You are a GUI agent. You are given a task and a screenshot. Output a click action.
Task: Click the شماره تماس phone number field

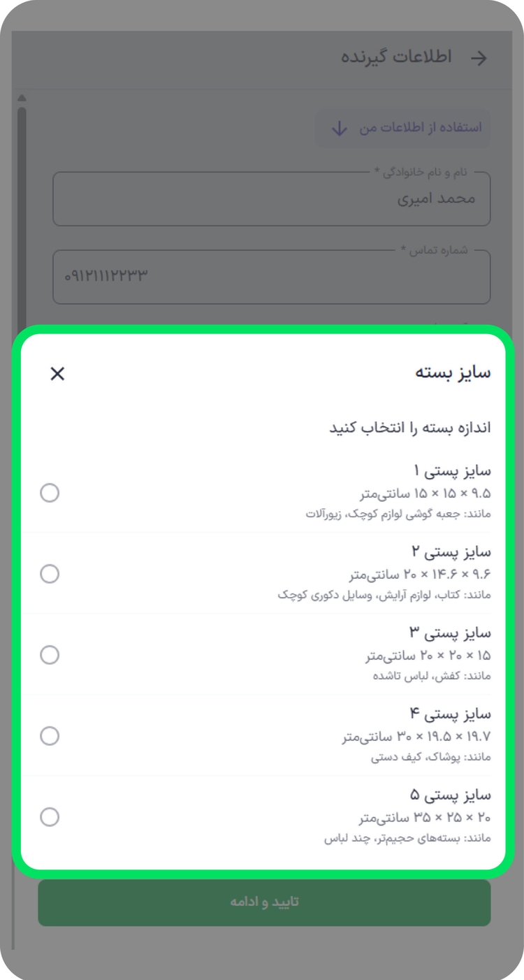click(x=271, y=276)
